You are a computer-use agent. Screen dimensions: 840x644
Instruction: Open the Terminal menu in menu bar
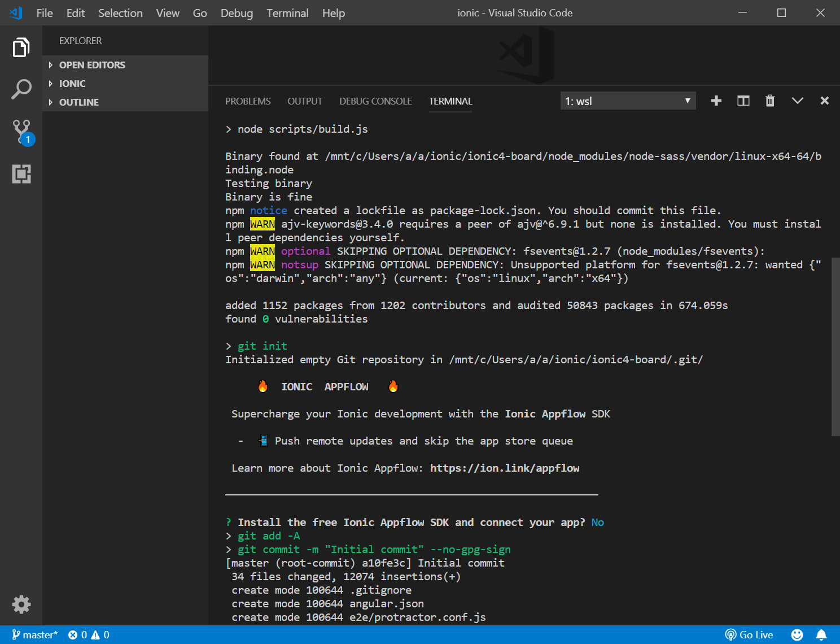click(x=287, y=13)
